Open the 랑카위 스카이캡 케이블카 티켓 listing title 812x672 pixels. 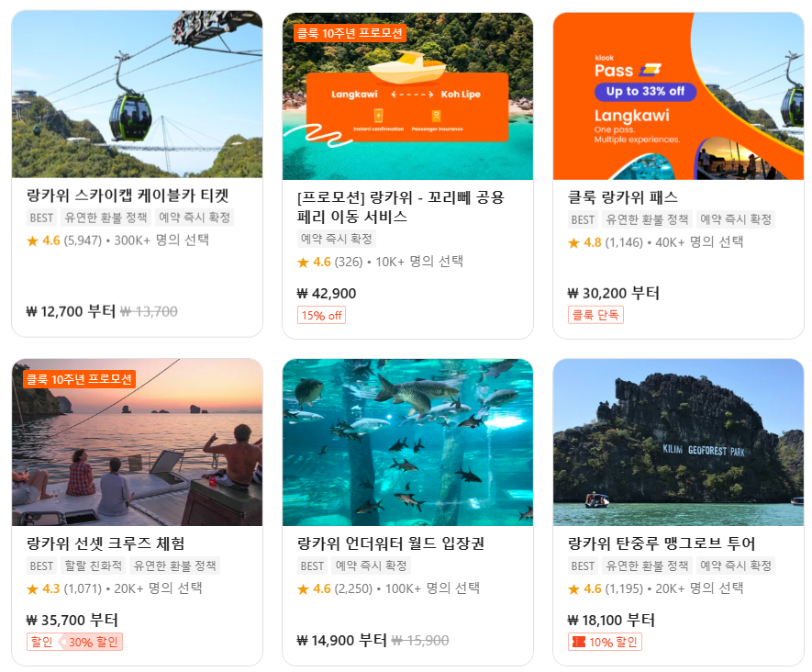tap(128, 196)
